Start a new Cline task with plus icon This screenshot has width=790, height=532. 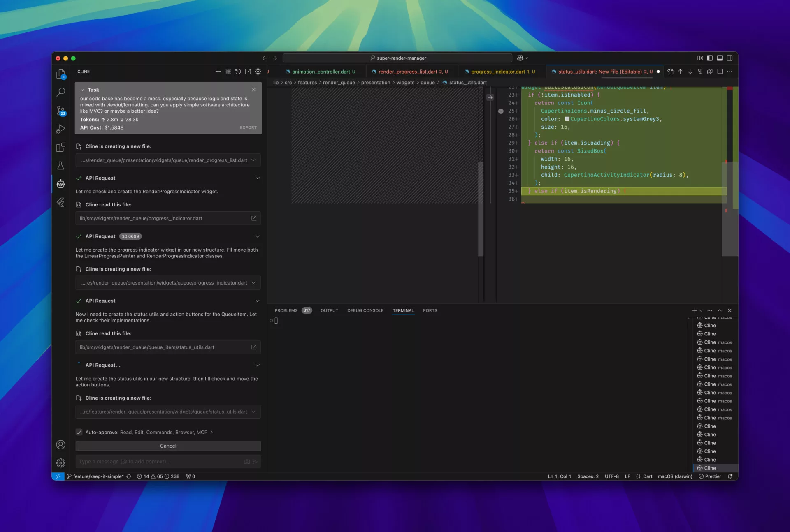218,72
